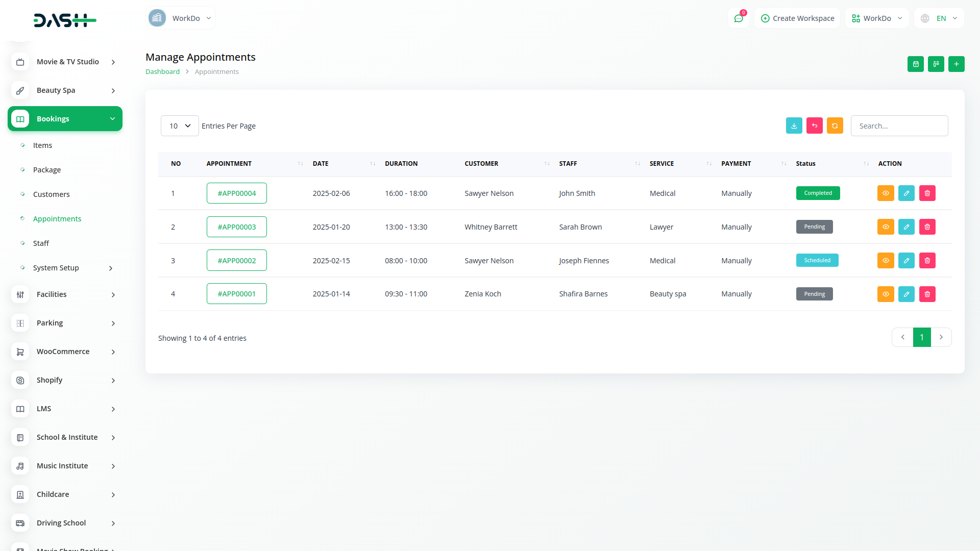Edit appointment #APP00003 with pencil icon
Screen dimensions: 980x551
point(906,227)
